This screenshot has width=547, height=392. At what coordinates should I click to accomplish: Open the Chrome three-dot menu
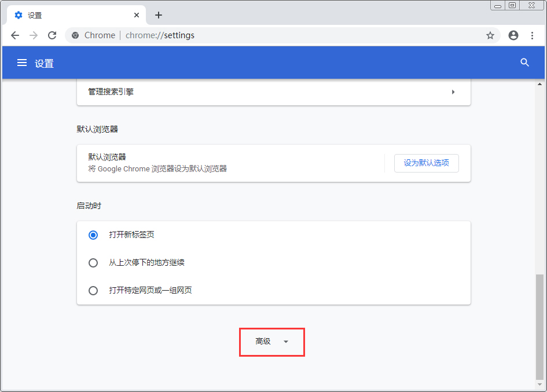(533, 35)
